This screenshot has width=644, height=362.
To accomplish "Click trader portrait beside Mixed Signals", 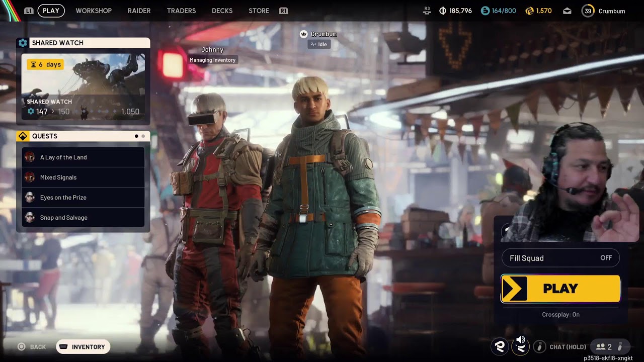I will [30, 177].
